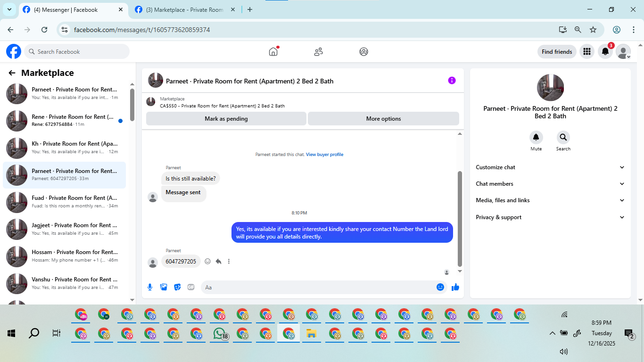Open Windows Task View
The width and height of the screenshot is (644, 362).
[x=57, y=333]
